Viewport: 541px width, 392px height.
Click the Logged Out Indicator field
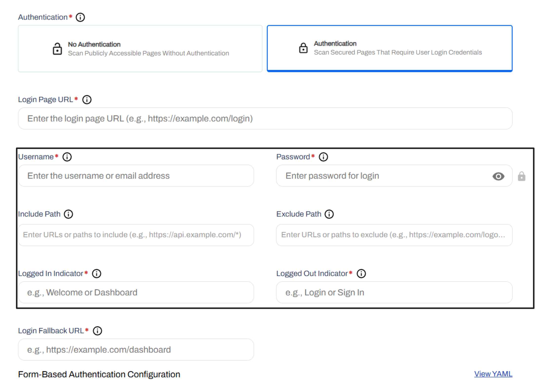[x=394, y=293]
